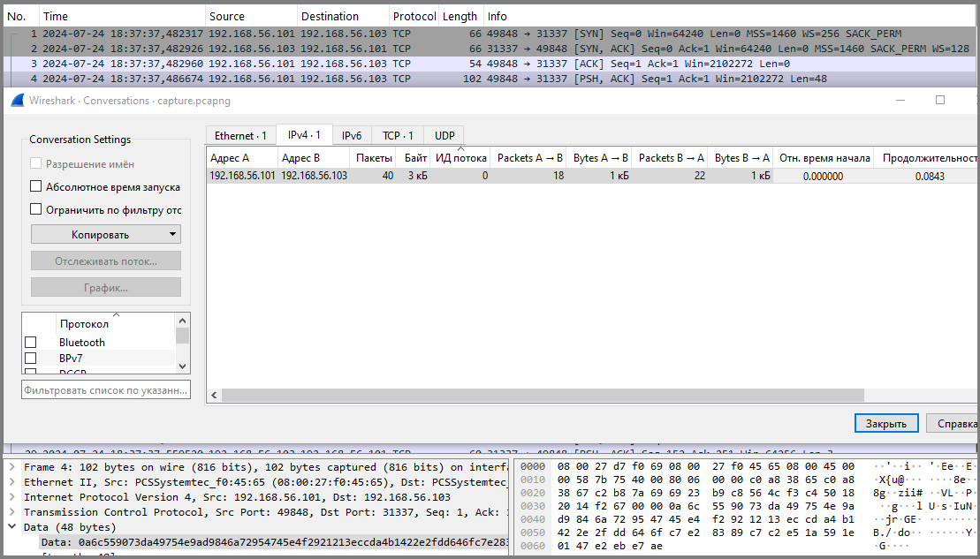
Task: Check the BPv7 protocol checkbox
Action: (x=30, y=358)
